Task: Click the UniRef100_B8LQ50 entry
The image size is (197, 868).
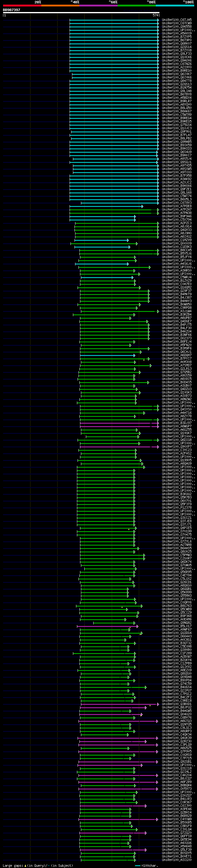Action: [176, 108]
